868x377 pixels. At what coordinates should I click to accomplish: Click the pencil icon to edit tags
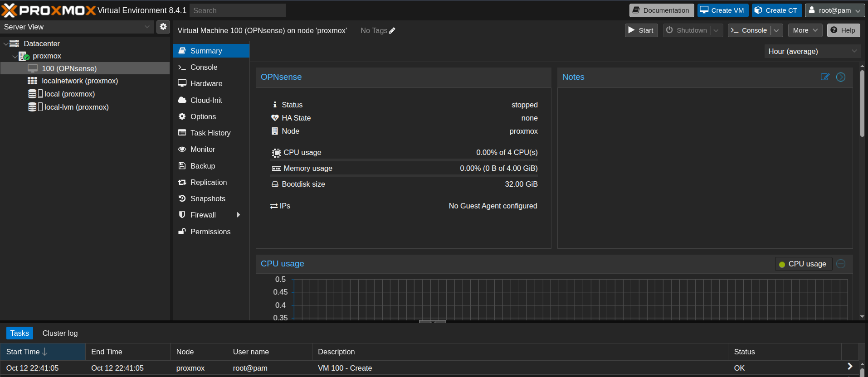point(392,31)
